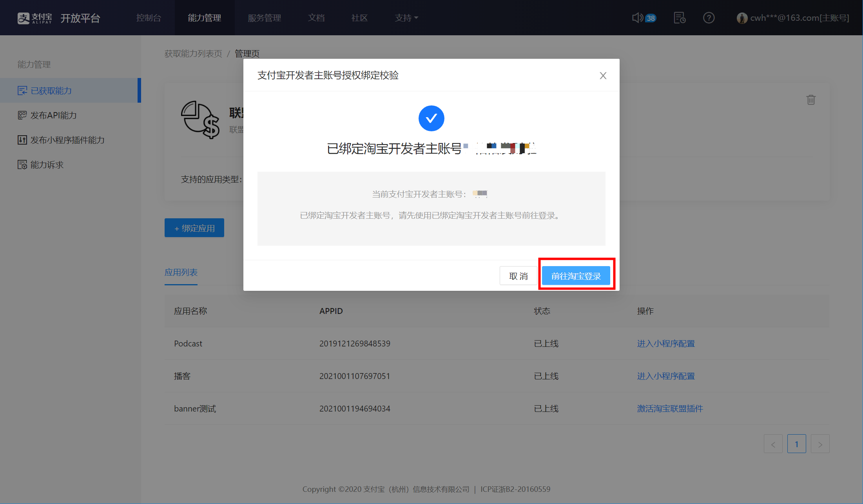The image size is (863, 504).
Task: Click the 操作 column header
Action: coord(645,311)
